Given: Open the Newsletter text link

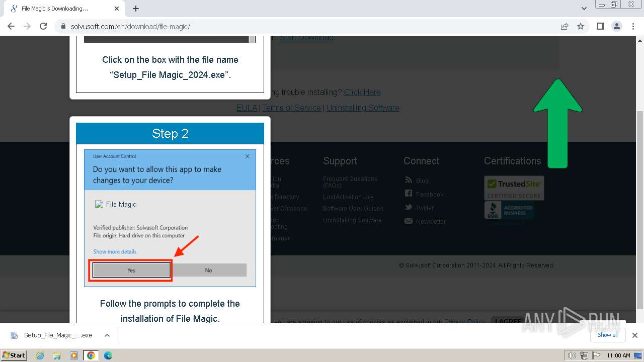Looking at the screenshot, I should click(431, 222).
